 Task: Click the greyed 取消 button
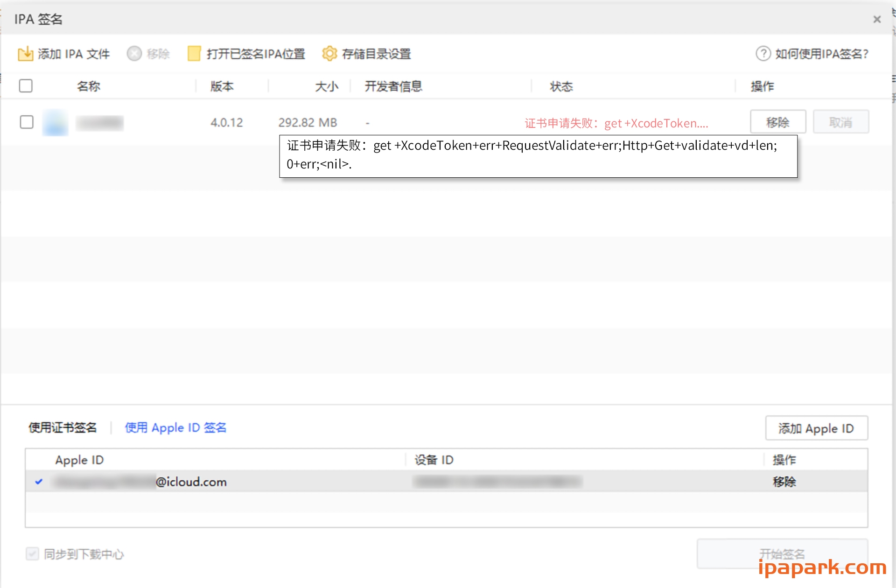click(x=840, y=122)
